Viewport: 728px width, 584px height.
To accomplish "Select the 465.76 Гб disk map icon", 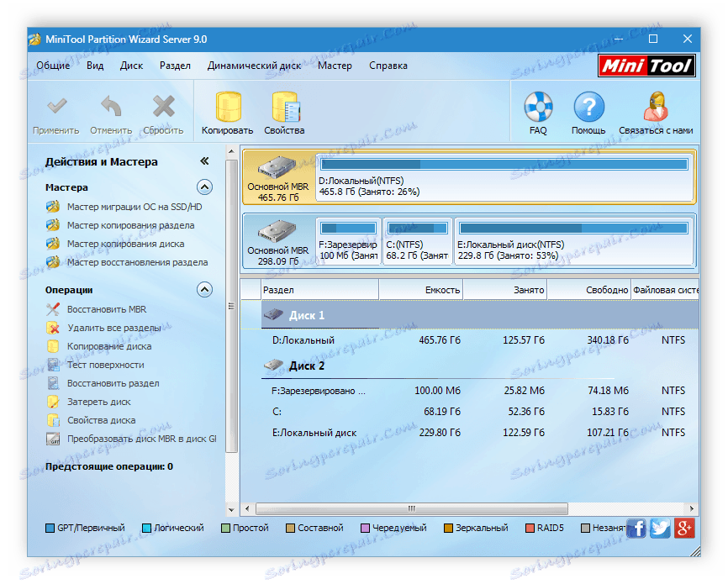I will 277,167.
